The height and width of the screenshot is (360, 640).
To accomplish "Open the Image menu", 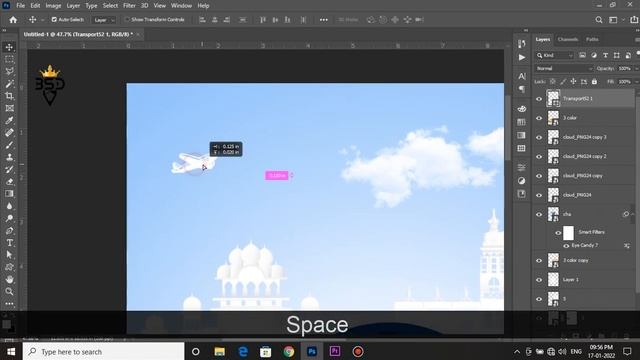I will click(x=53, y=6).
